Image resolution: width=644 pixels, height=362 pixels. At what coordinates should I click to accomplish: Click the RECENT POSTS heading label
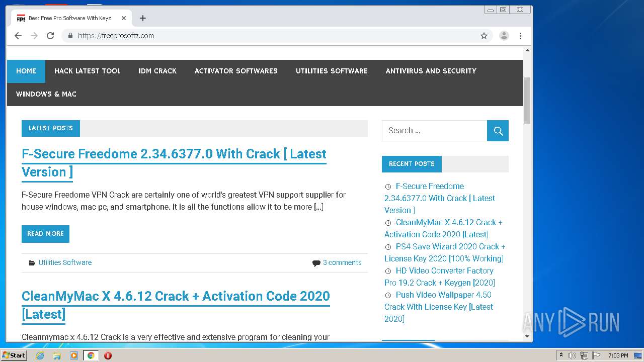tap(412, 164)
